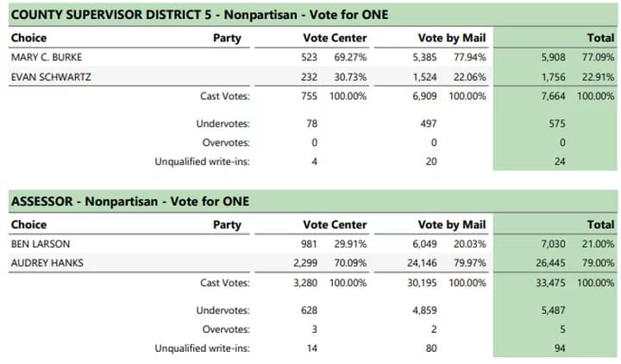Screen dimensions: 621x364
Task: Click the Choice header in Supervisor table
Action: (29, 38)
